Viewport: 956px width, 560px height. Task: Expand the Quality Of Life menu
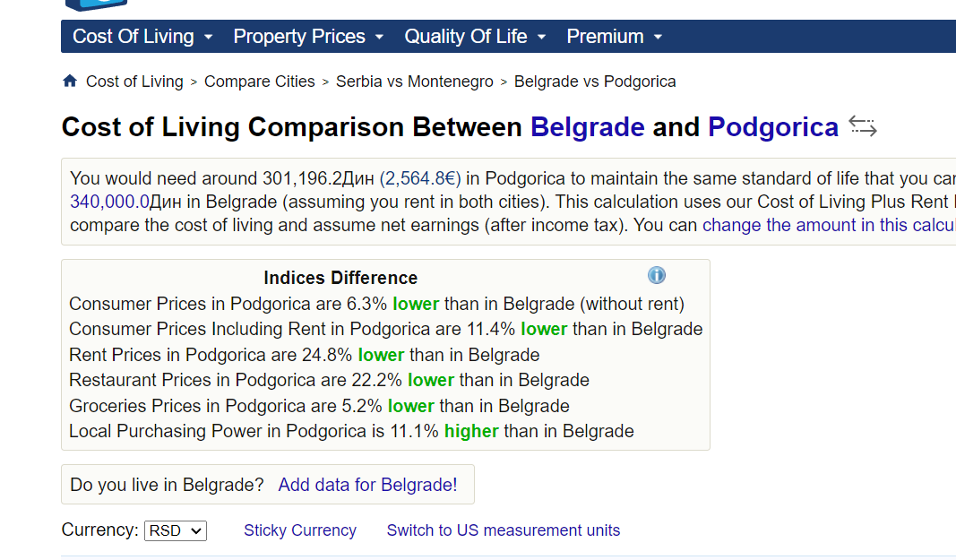(475, 37)
